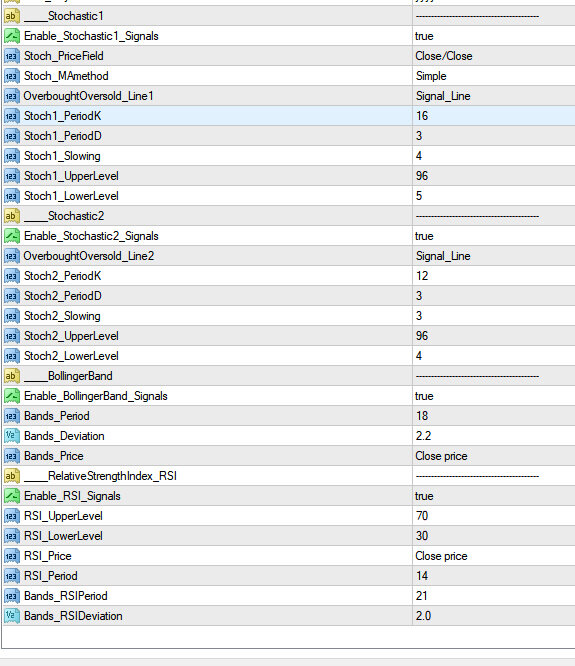Click the 1/2 icon beside Bands_Deviation
Screen dimensions: 575x666
(12, 436)
